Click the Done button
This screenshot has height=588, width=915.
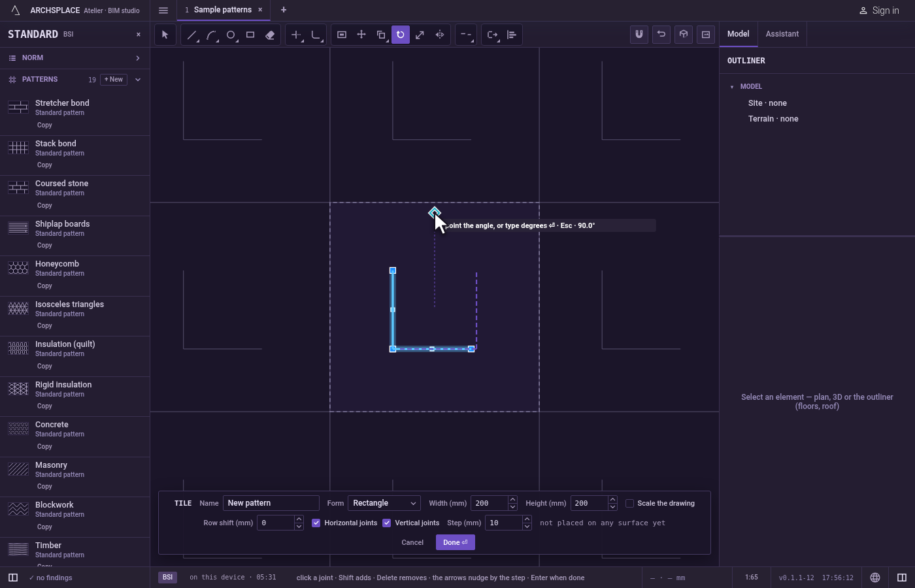456,542
